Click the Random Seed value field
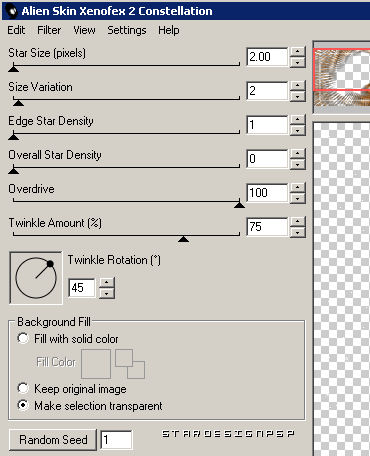The height and width of the screenshot is (456, 370). pyautogui.click(x=116, y=440)
